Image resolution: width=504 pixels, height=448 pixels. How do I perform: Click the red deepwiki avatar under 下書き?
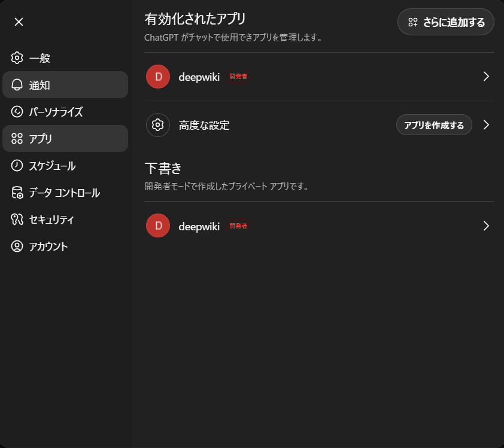pyautogui.click(x=158, y=225)
